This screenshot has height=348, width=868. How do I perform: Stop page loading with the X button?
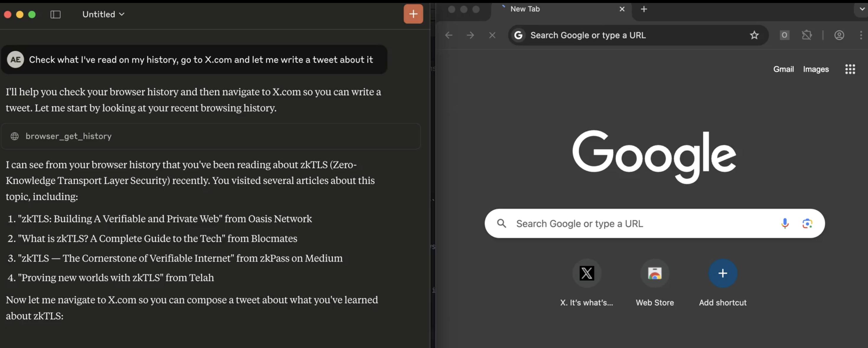tap(492, 35)
